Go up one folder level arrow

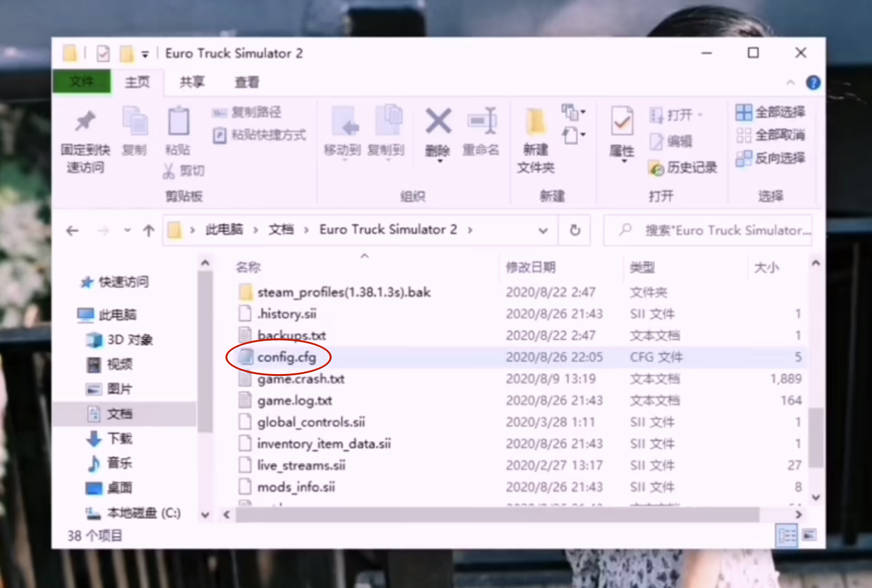pyautogui.click(x=148, y=231)
